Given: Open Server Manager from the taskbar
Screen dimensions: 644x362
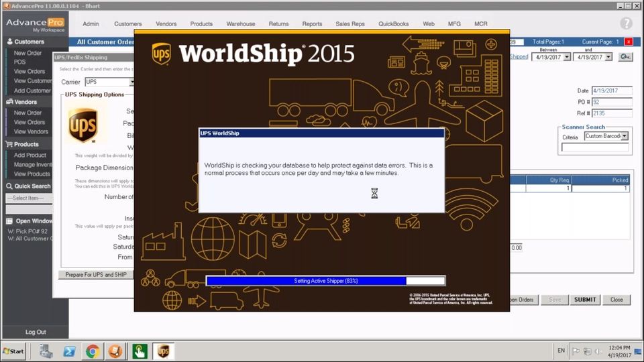Looking at the screenshot, I should (x=46, y=351).
